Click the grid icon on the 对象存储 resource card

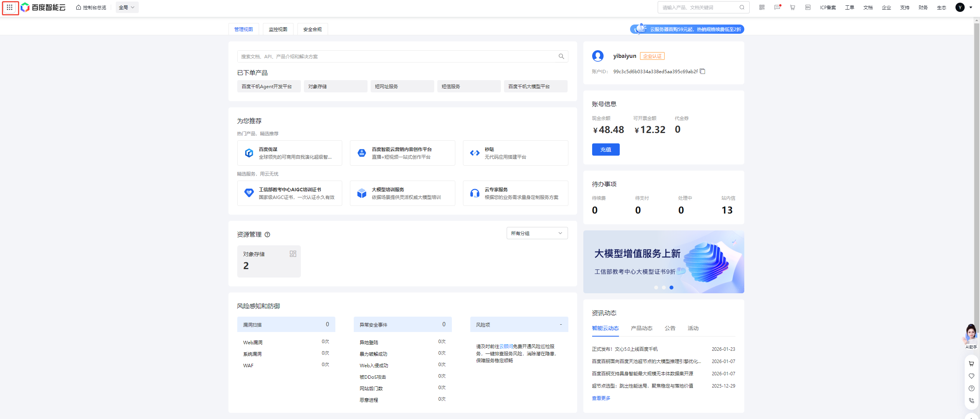point(293,254)
